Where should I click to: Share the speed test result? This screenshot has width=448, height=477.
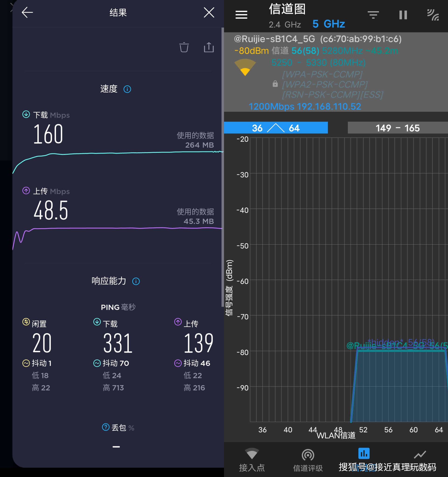pos(209,47)
